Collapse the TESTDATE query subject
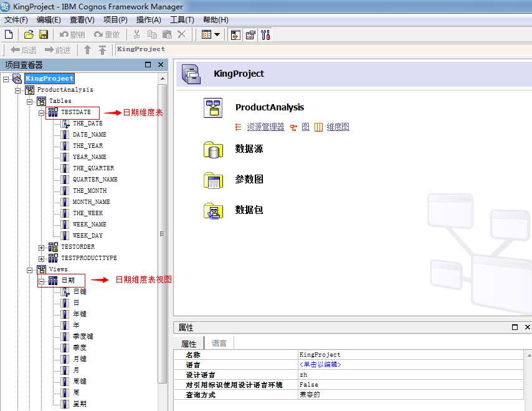 pyautogui.click(x=41, y=113)
